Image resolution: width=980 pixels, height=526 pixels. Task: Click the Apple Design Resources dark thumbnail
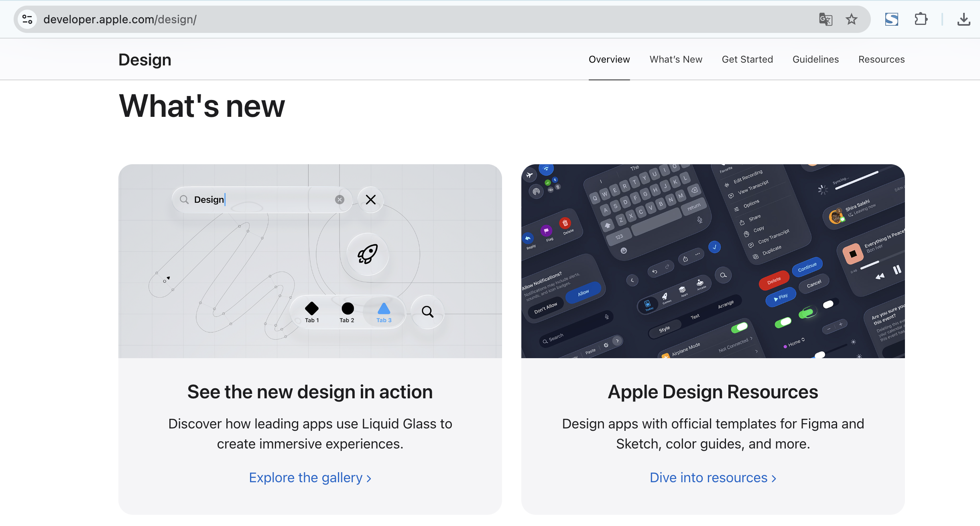(713, 261)
